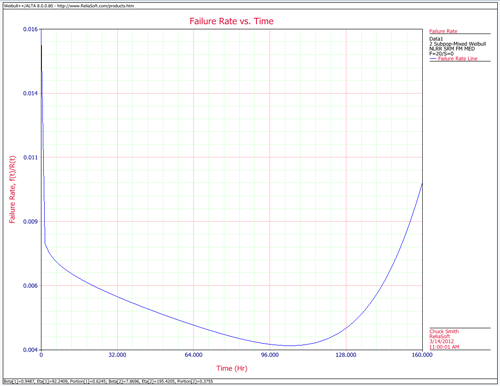Click the 'F=20/S=0' legend text
Image resolution: width=500 pixels, height=386 pixels.
pyautogui.click(x=441, y=53)
